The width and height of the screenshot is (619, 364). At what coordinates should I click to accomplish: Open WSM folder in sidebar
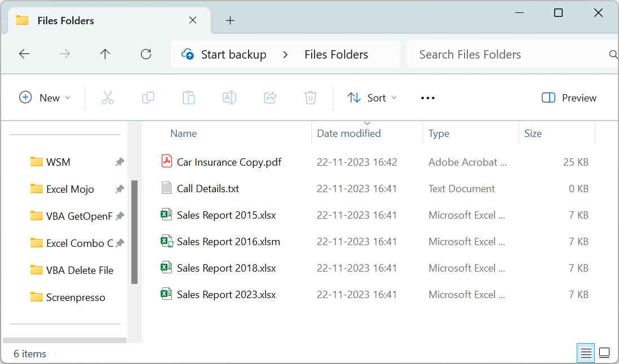[58, 162]
